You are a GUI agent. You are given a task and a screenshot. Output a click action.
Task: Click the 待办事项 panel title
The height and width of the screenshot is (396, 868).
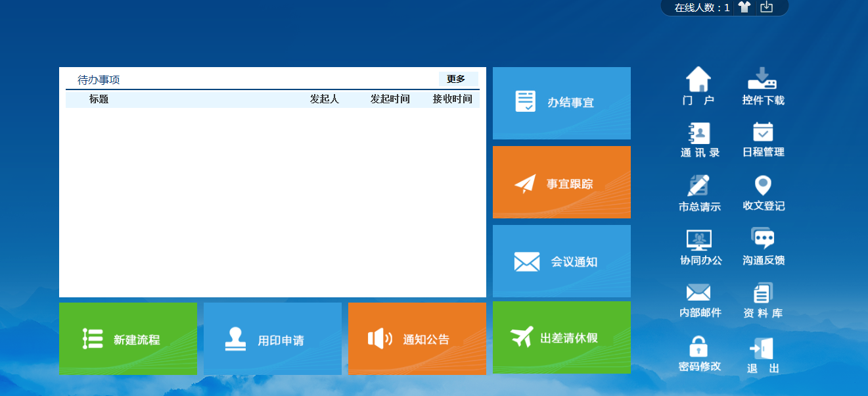(99, 80)
